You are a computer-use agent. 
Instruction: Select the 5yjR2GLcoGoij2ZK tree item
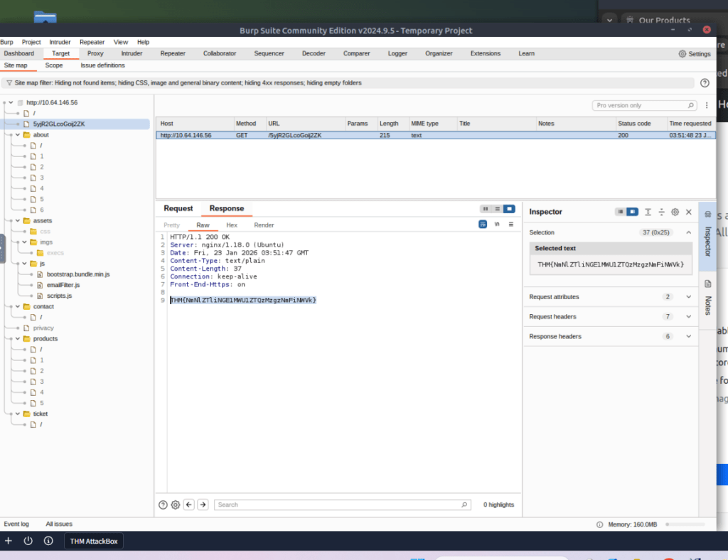(59, 124)
